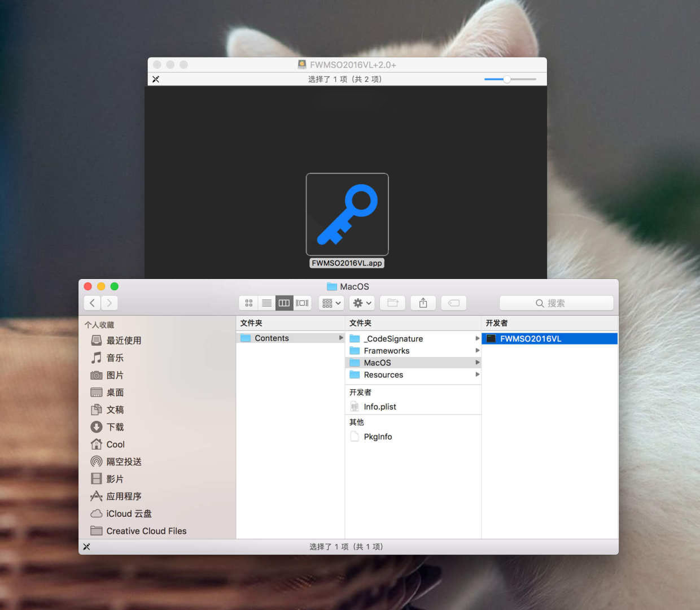Expand the _CodeSignature folder arrow
Screen dimensions: 700x610
tap(478, 338)
